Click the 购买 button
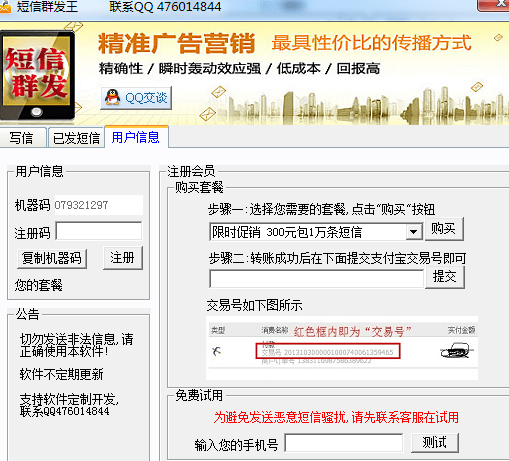This screenshot has width=509, height=461. tap(444, 229)
